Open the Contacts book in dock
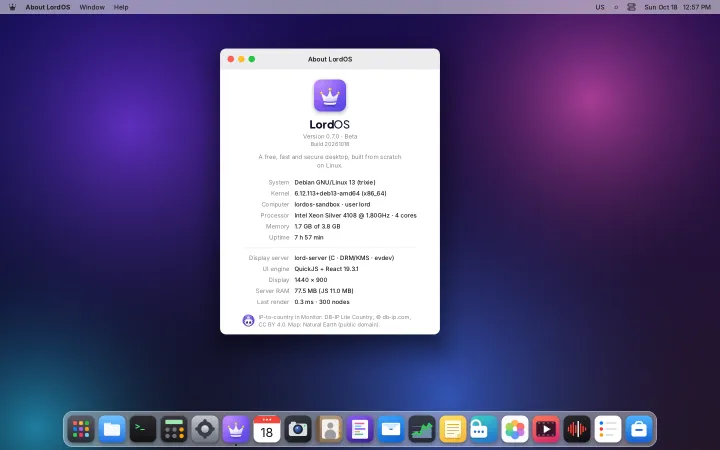 pyautogui.click(x=329, y=429)
